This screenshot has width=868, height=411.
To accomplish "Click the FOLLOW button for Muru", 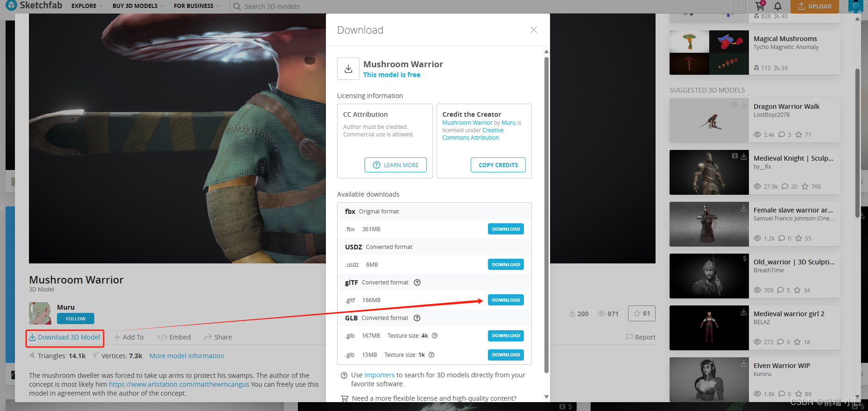I will [x=76, y=319].
